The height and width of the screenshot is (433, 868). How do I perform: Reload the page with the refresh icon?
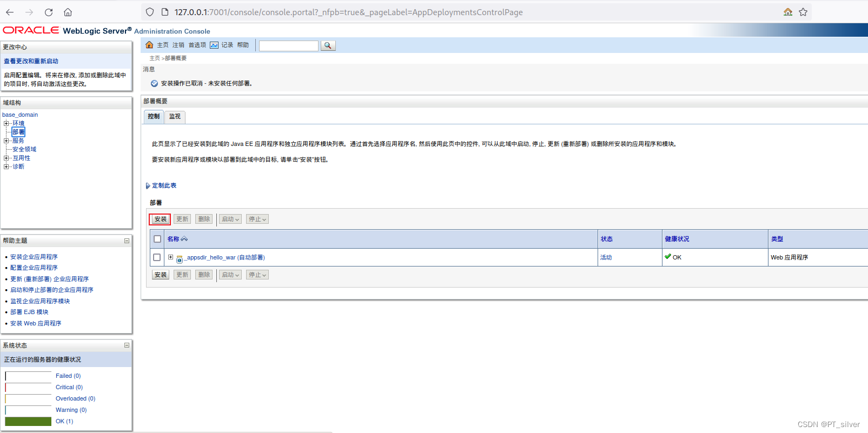click(49, 12)
